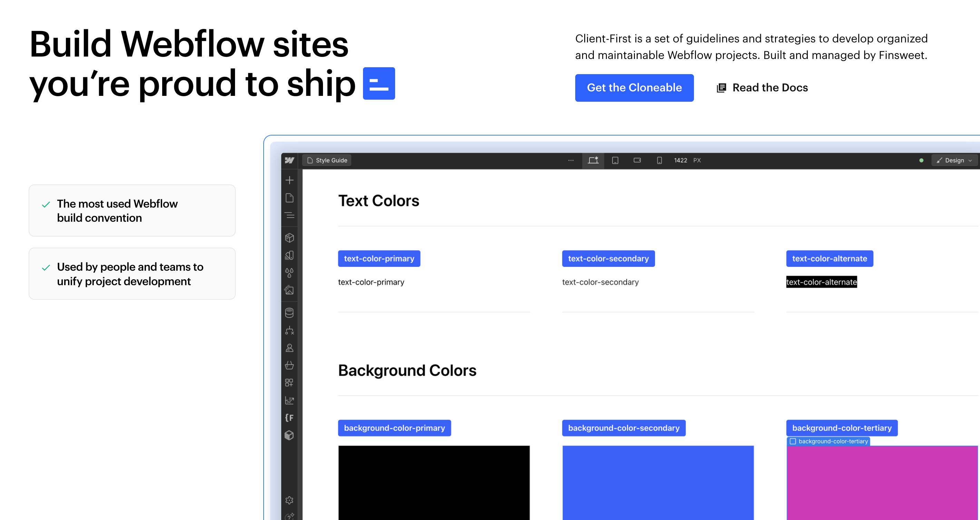
Task: Open the Design mode dropdown
Action: coord(954,160)
